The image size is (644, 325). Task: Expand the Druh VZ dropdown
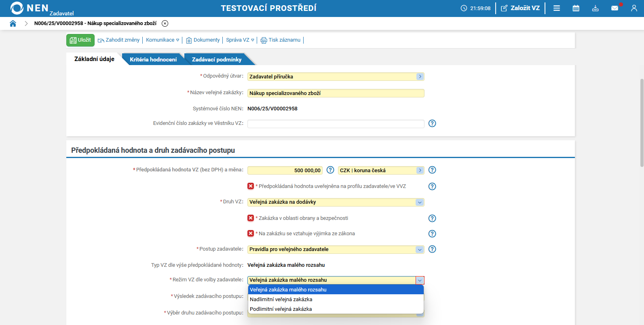click(420, 202)
